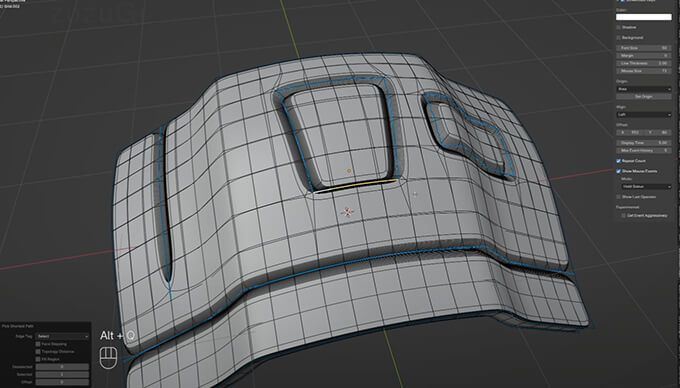680x388 pixels.
Task: Open the Origin dropdown
Action: pyautogui.click(x=644, y=89)
